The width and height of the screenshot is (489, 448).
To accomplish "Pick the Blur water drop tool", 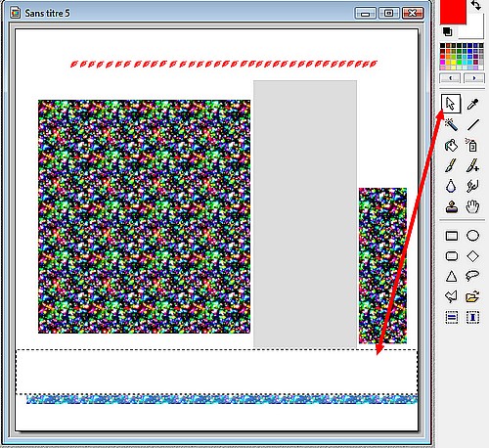I will (x=451, y=186).
